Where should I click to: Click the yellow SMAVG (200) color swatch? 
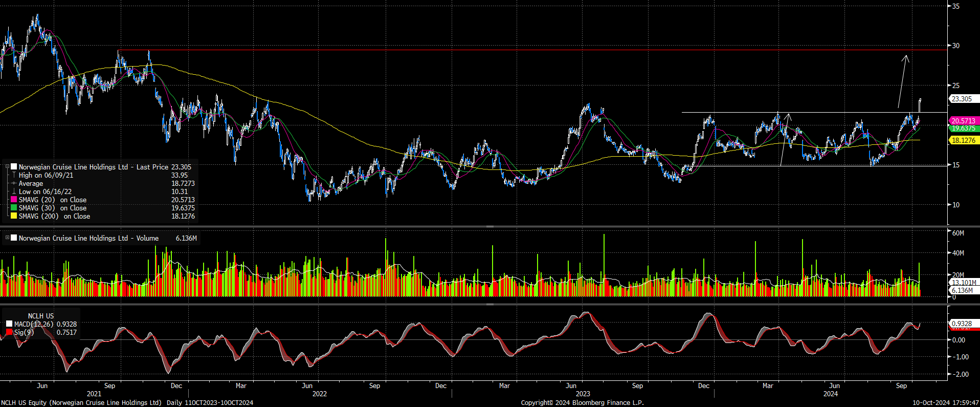click(x=14, y=216)
